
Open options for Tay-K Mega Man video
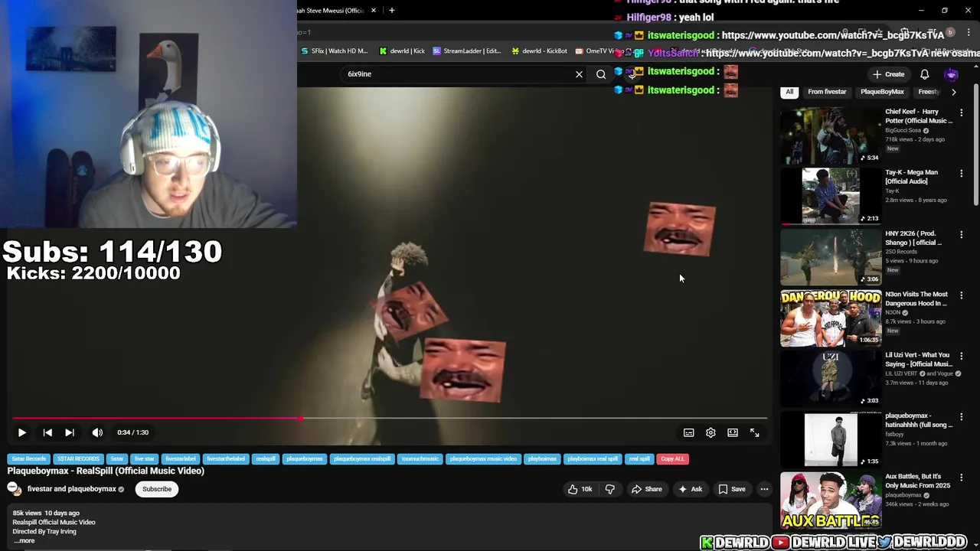[962, 174]
